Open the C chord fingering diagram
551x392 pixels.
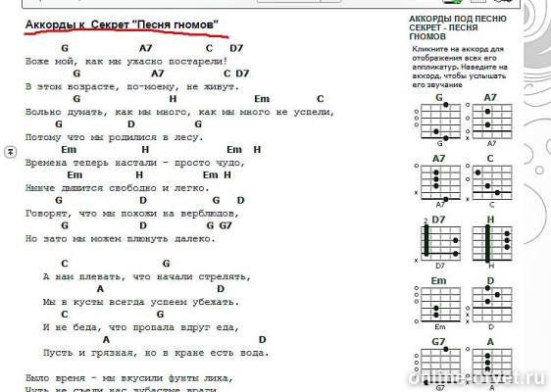(x=490, y=181)
